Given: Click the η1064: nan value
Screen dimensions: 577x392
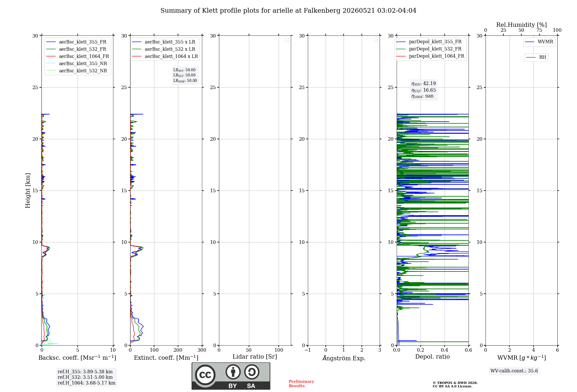Looking at the screenshot, I should 422,96.
